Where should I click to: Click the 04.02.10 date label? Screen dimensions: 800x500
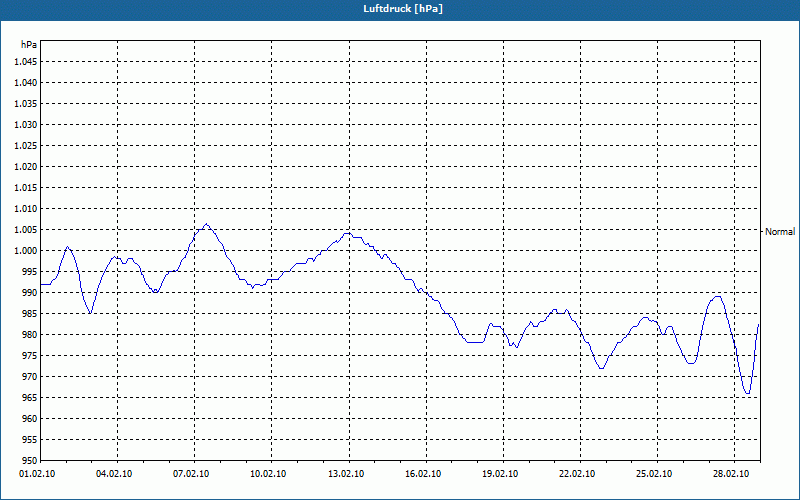click(114, 474)
